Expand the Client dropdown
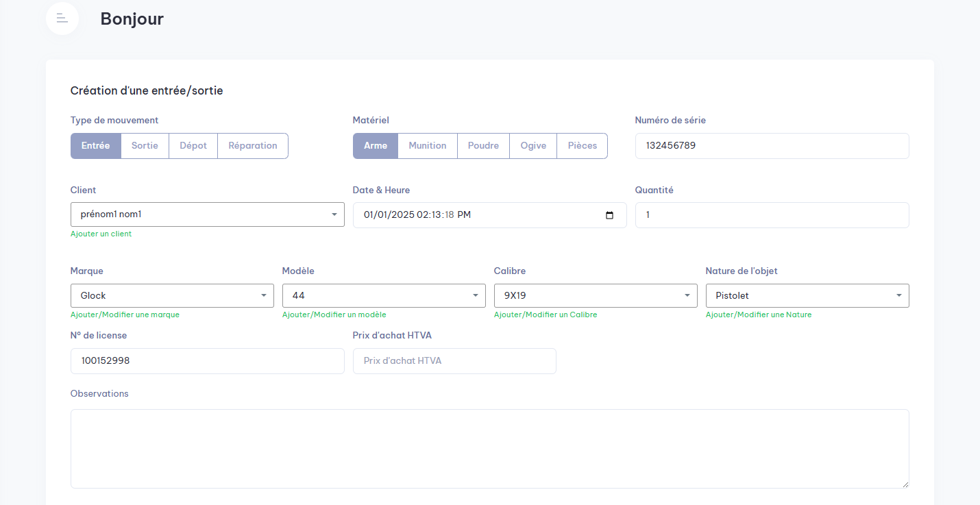The image size is (980, 505). pyautogui.click(x=207, y=214)
